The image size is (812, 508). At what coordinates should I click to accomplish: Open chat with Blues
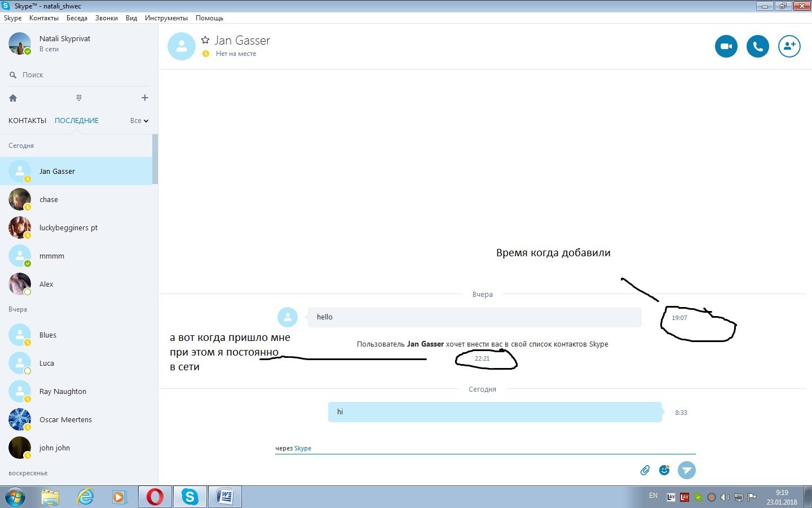[x=76, y=335]
